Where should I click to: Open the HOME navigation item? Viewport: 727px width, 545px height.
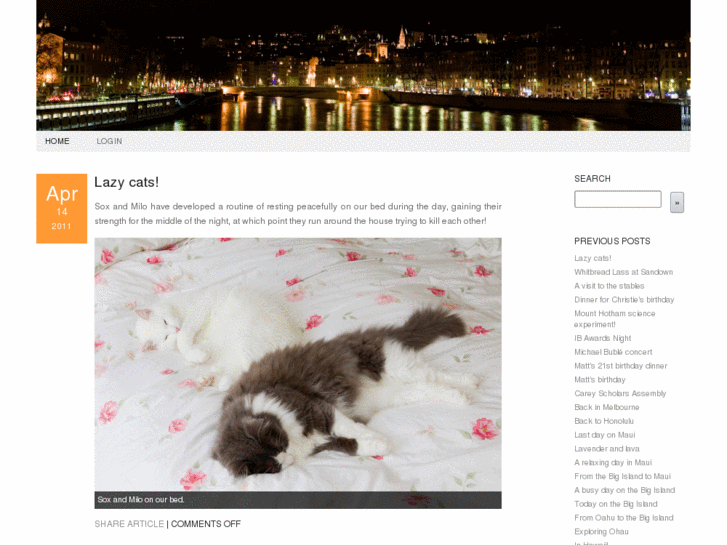57,141
